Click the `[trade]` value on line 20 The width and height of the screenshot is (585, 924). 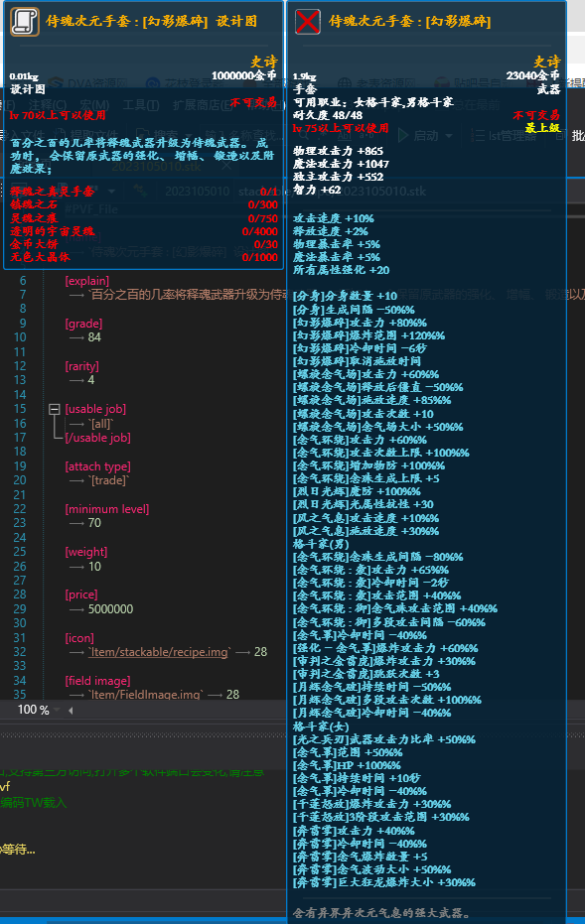click(x=108, y=480)
